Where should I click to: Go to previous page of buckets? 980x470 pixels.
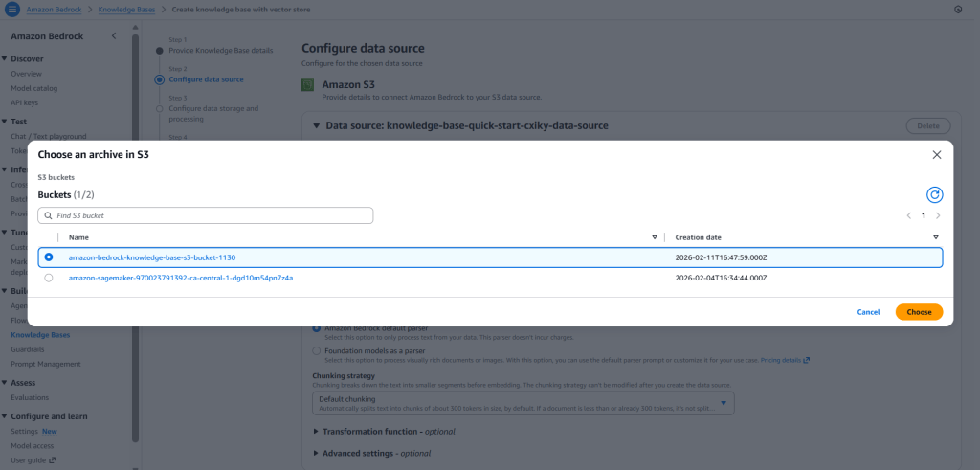908,216
